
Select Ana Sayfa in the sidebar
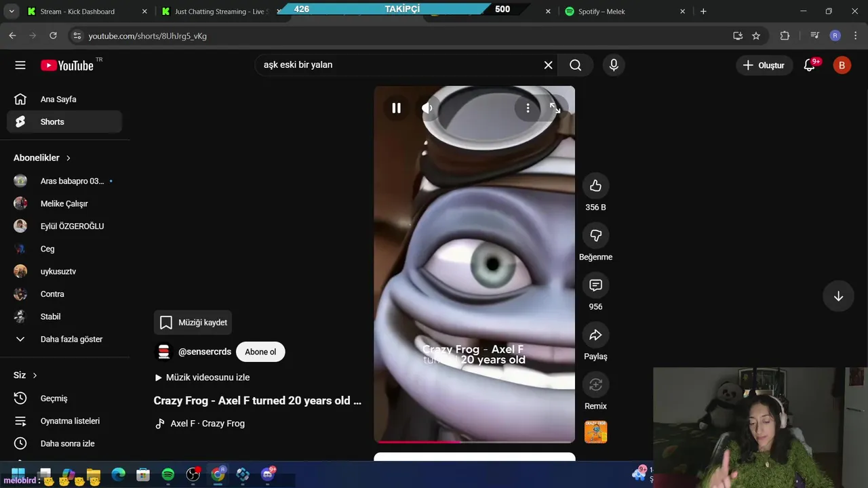tap(64, 99)
